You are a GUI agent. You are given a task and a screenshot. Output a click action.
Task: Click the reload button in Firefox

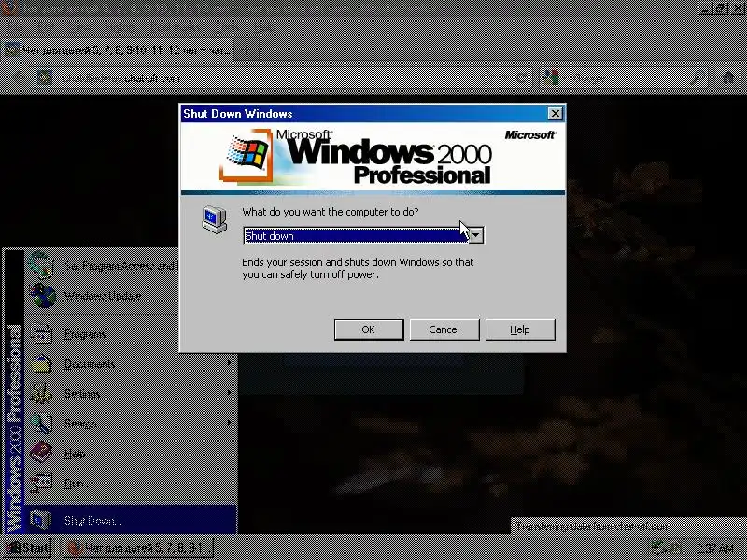point(521,77)
